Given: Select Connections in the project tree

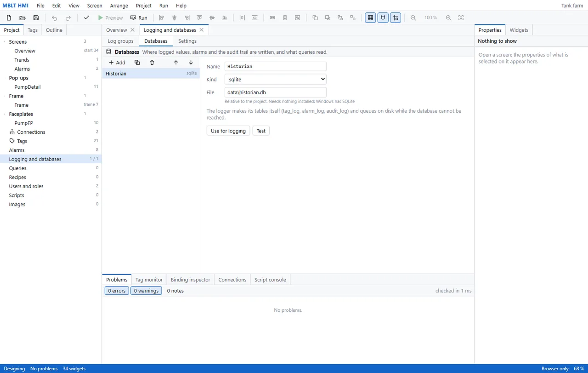Looking at the screenshot, I should coord(51,132).
